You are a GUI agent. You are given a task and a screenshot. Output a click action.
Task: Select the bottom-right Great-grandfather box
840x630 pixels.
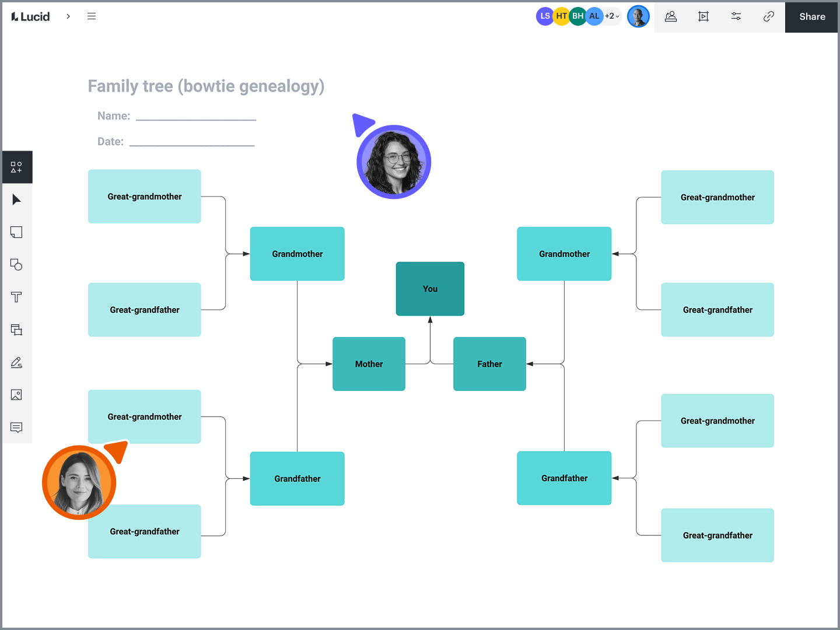(717, 535)
